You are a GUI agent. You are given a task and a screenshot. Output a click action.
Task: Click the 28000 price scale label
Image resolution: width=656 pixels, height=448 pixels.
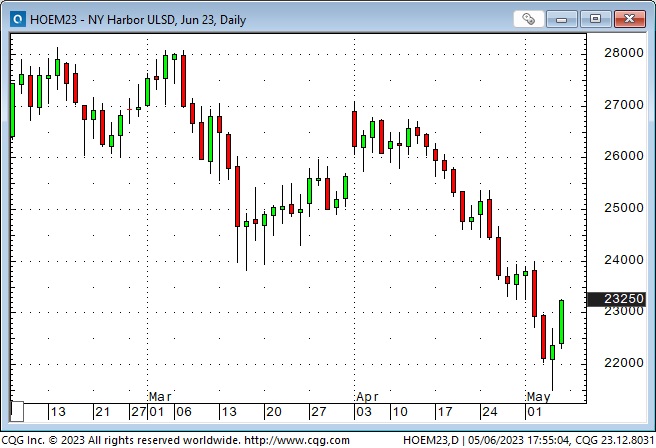(x=623, y=53)
